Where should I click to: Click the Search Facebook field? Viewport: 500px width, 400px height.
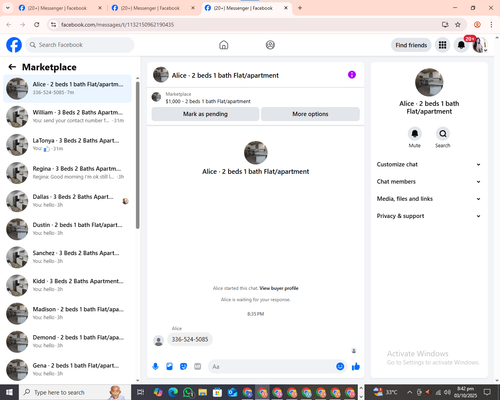[x=80, y=45]
